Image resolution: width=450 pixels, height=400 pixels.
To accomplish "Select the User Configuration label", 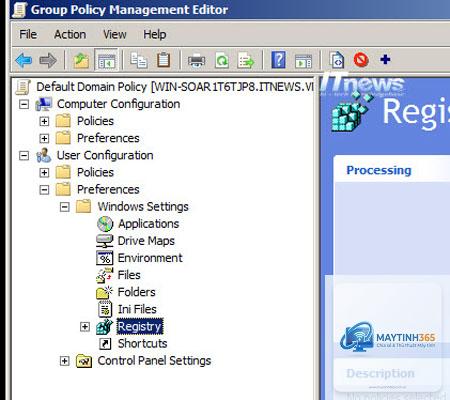I will coord(105,155).
